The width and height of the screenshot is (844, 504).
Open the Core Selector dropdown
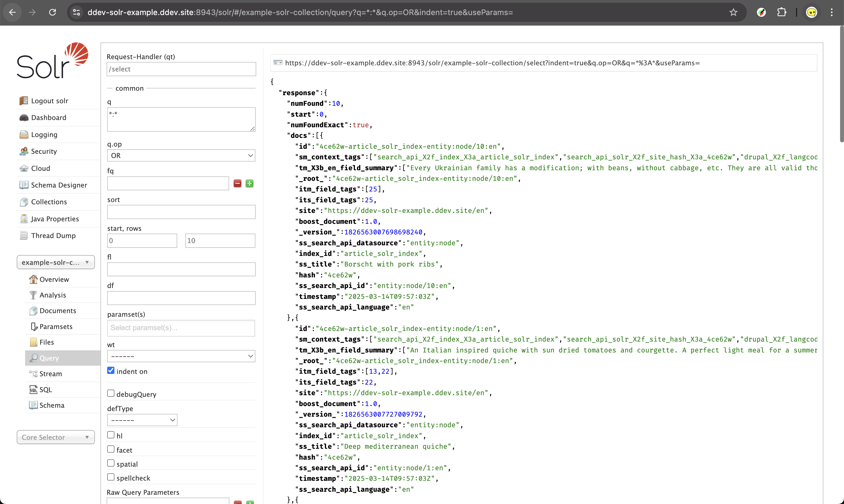click(56, 437)
